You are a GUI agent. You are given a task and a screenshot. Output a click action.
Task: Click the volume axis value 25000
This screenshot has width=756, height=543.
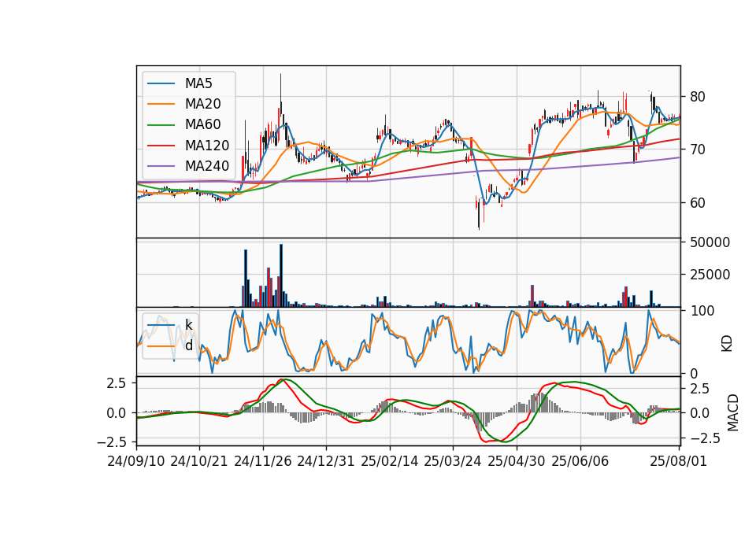(x=710, y=275)
